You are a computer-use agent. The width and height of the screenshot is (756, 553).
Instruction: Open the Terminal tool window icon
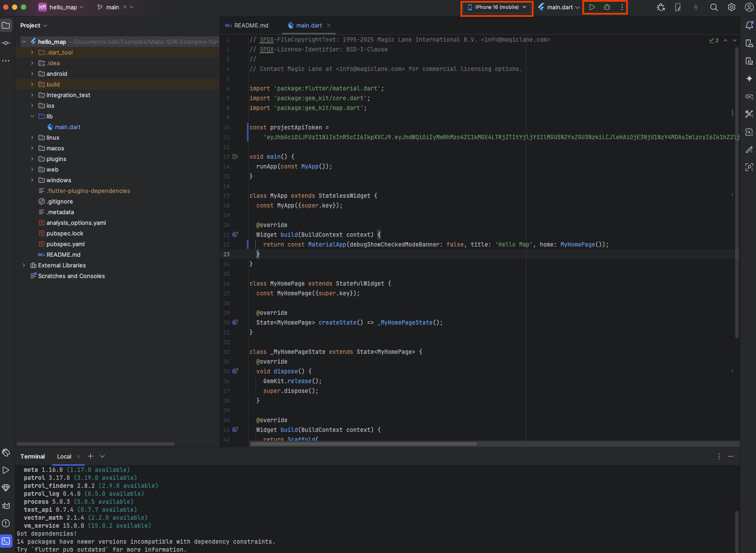[x=6, y=541]
